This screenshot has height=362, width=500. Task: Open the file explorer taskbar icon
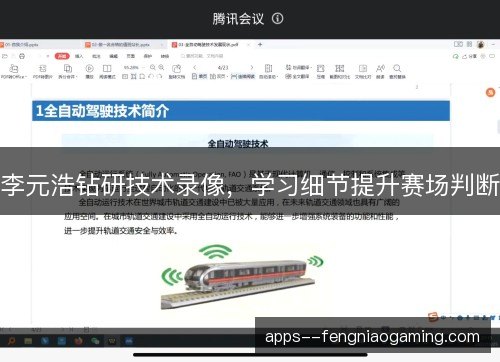(x=28, y=341)
